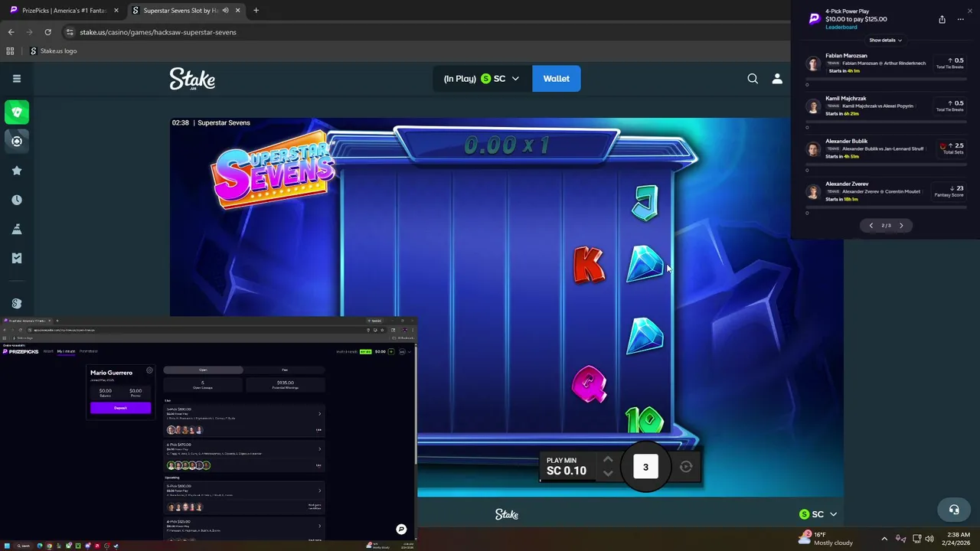Open Board tab in PrizePicks thumbnail

(x=48, y=351)
